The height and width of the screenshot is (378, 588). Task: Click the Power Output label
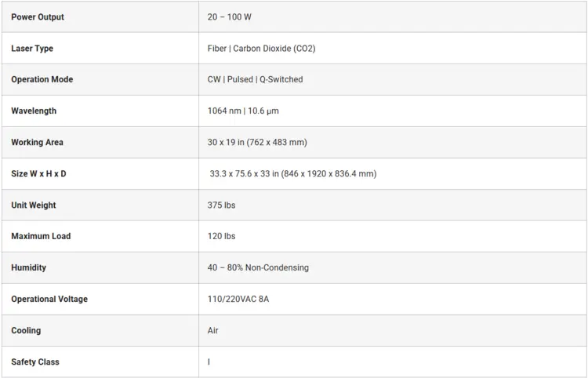tap(38, 17)
